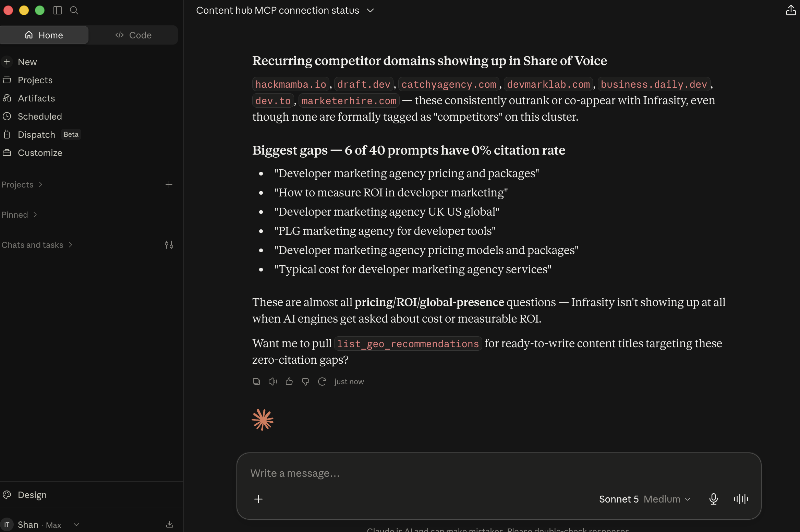Expand Chats and tasks group

(x=37, y=245)
